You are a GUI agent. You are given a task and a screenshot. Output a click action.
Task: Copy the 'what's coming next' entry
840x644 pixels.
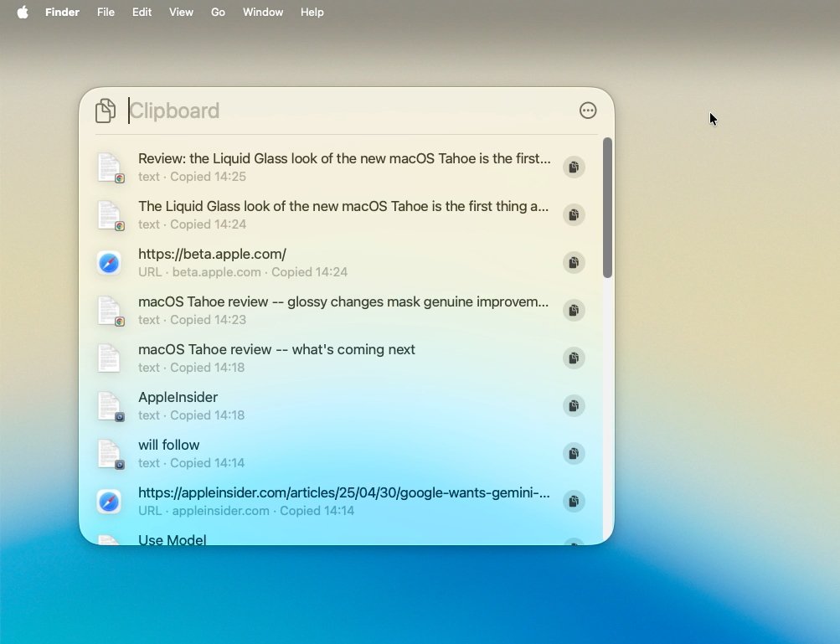coord(574,358)
